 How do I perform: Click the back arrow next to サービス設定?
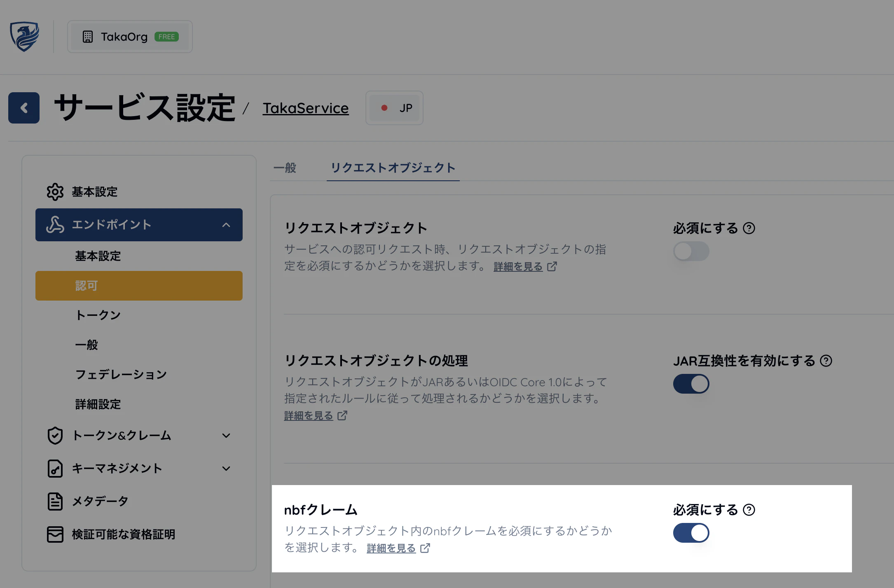point(23,108)
